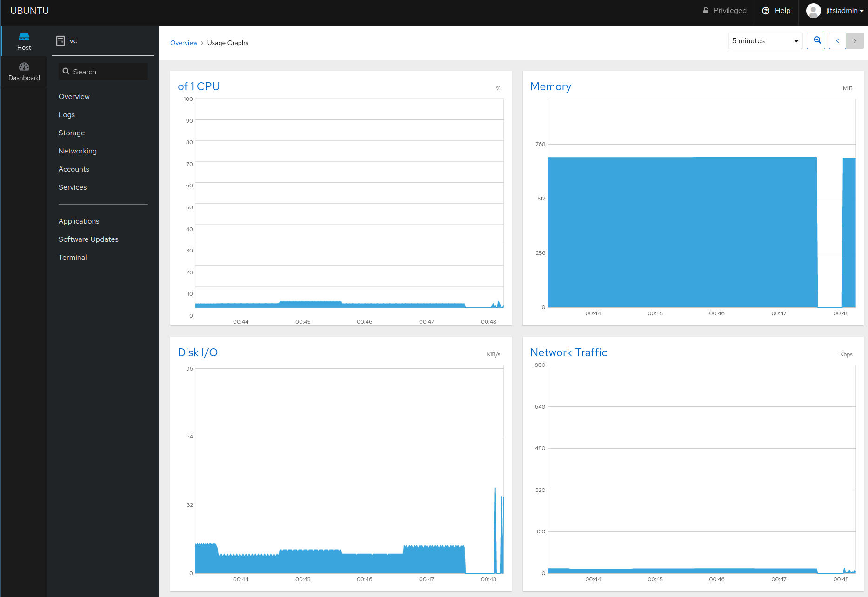The width and height of the screenshot is (868, 597).
Task: Click the Memory graph title
Action: click(x=551, y=86)
